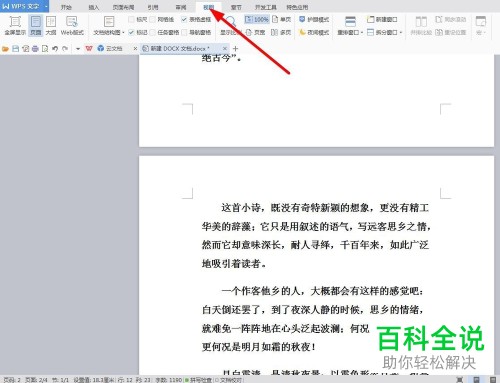Open the Start (开始) ribbon tab

tap(66, 7)
